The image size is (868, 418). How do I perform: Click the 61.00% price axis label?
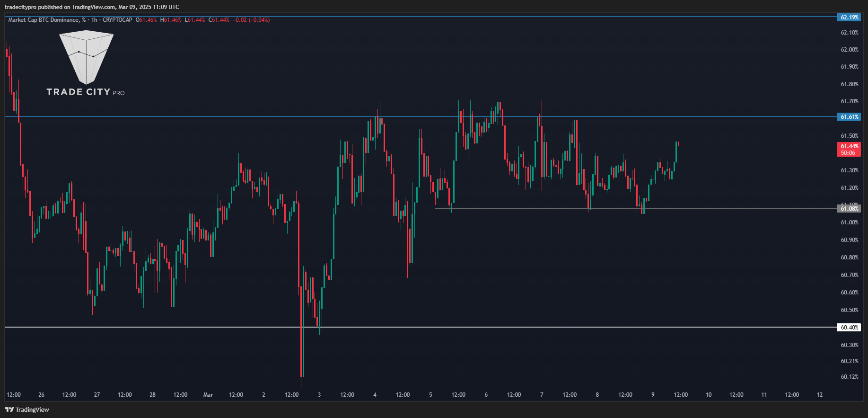click(849, 222)
